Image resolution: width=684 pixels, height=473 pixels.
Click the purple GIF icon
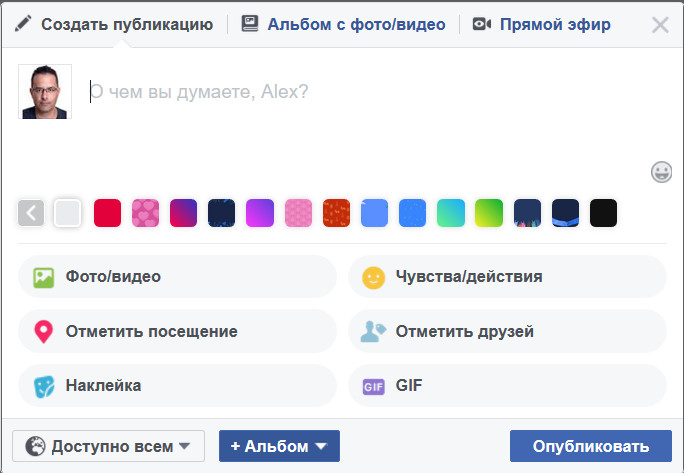(x=373, y=386)
